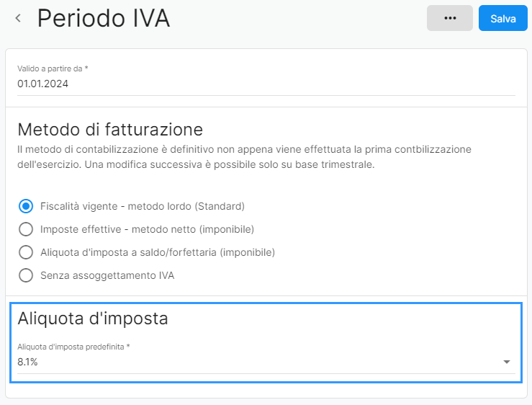The width and height of the screenshot is (532, 405).
Task: Open the three-dots more options menu
Action: 450,19
